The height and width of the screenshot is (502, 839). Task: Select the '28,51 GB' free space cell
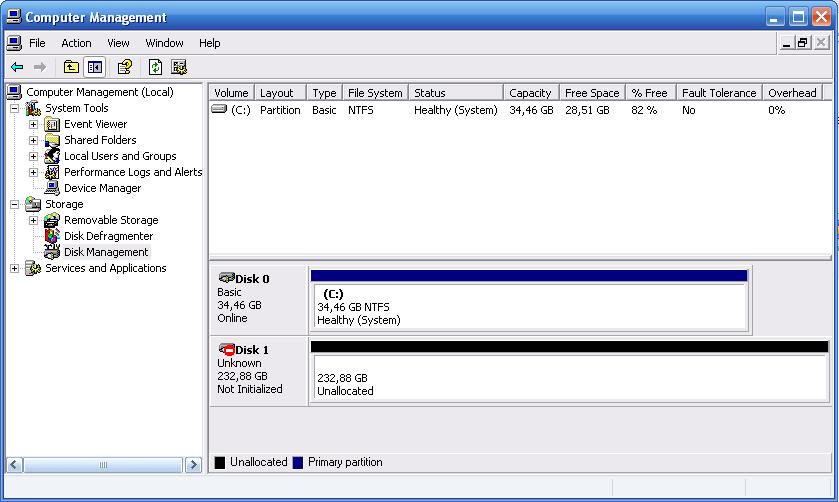587,110
